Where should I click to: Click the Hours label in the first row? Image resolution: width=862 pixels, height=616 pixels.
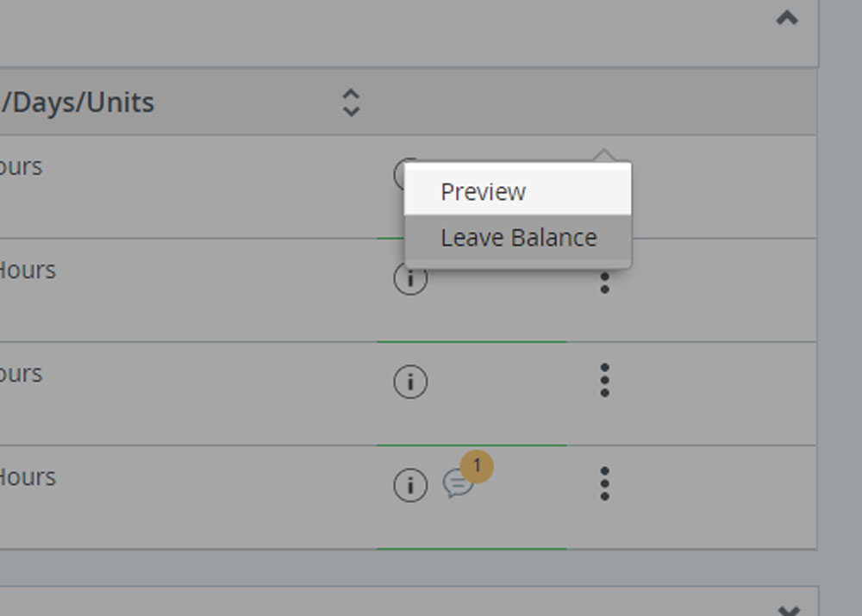(22, 166)
